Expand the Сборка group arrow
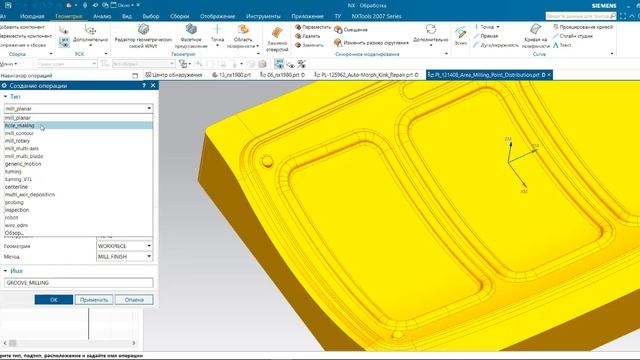Image resolution: width=640 pixels, height=360 pixels. (x=51, y=54)
